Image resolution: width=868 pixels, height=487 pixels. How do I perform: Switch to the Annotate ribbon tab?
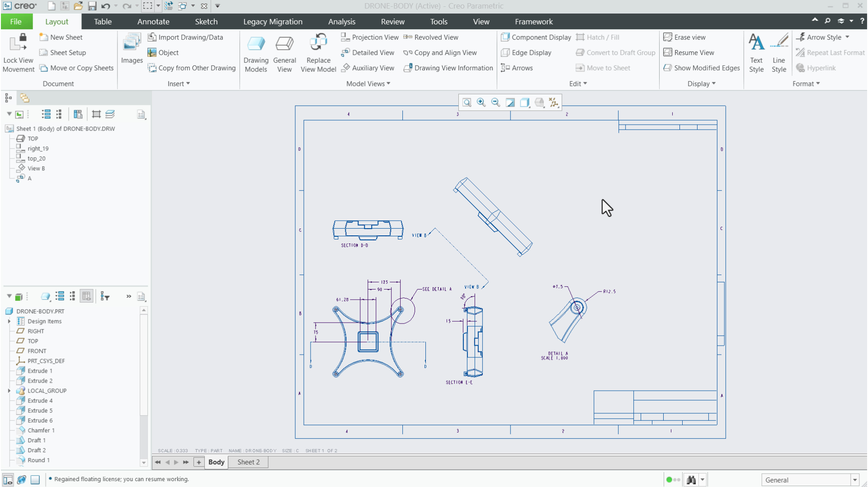click(x=153, y=21)
